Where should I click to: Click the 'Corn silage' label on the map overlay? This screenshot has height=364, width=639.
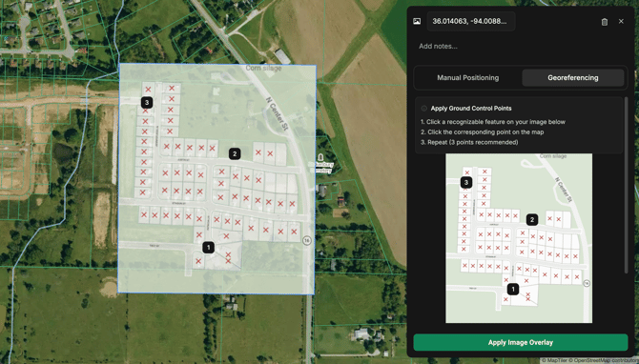(263, 68)
